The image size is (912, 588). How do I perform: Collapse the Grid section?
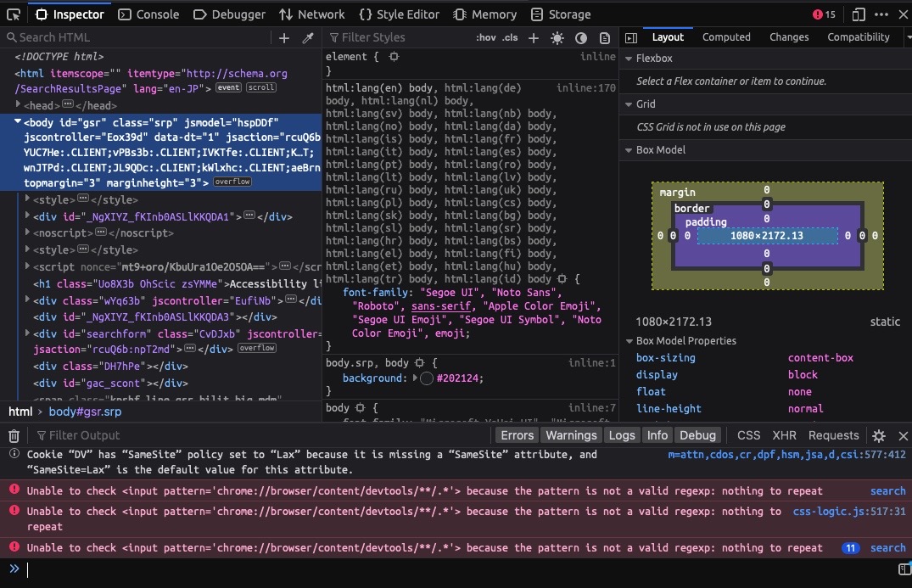point(629,104)
